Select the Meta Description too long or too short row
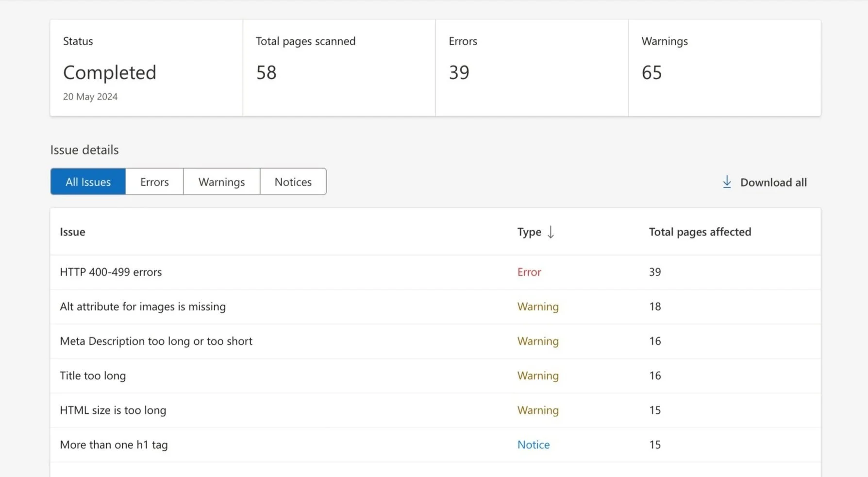 [x=156, y=341]
